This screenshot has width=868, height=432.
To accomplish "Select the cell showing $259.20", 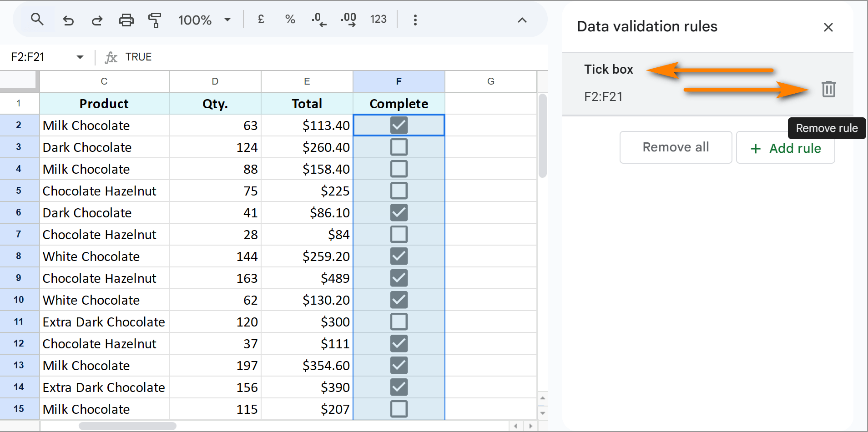I will point(307,256).
